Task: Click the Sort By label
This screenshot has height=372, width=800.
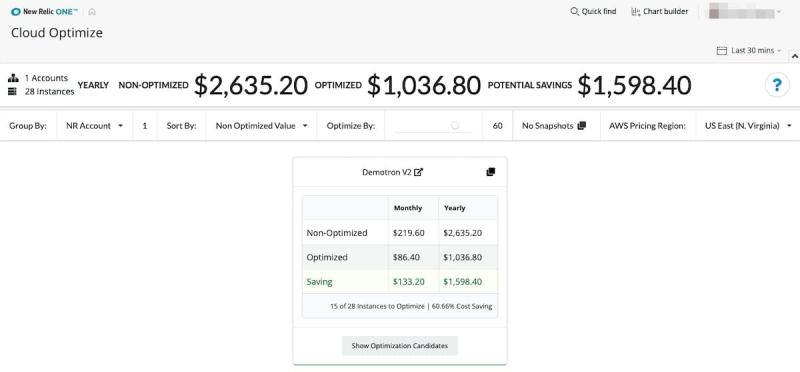Action: [181, 126]
